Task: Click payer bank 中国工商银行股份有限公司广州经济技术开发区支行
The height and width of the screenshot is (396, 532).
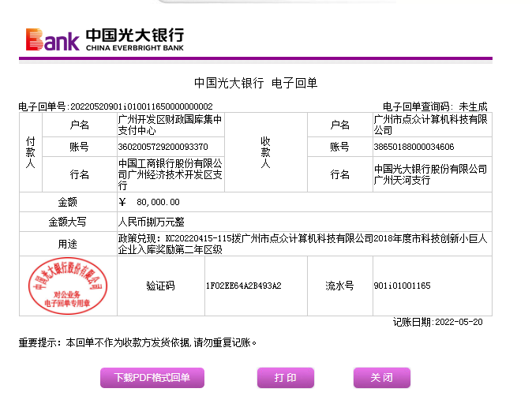Action: click(170, 174)
